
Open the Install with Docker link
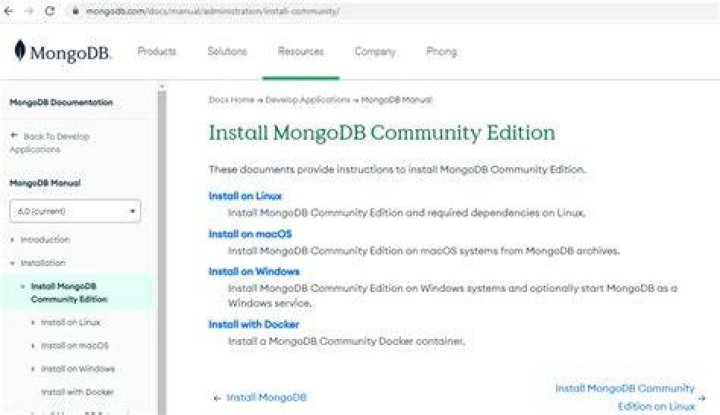(x=253, y=325)
